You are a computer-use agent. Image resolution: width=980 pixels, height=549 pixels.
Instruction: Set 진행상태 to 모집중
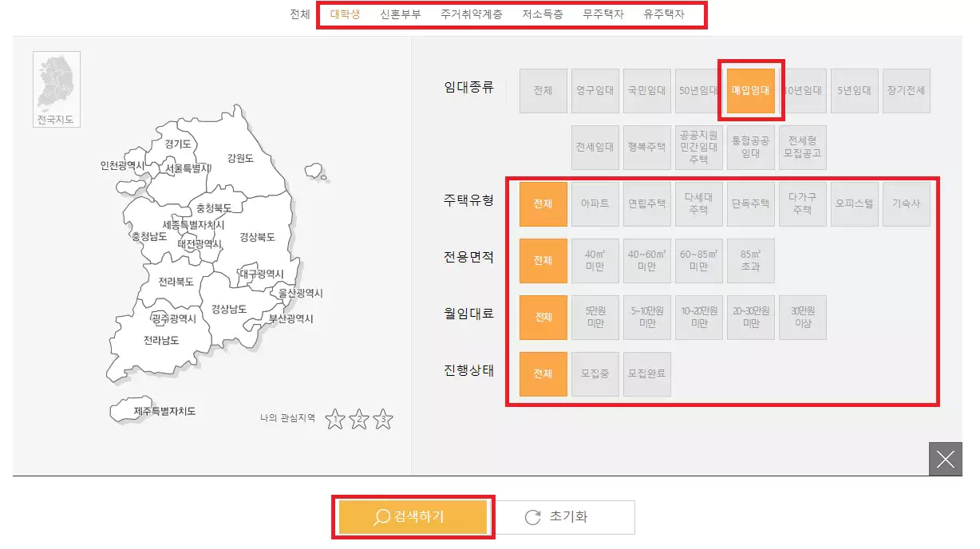coord(595,373)
